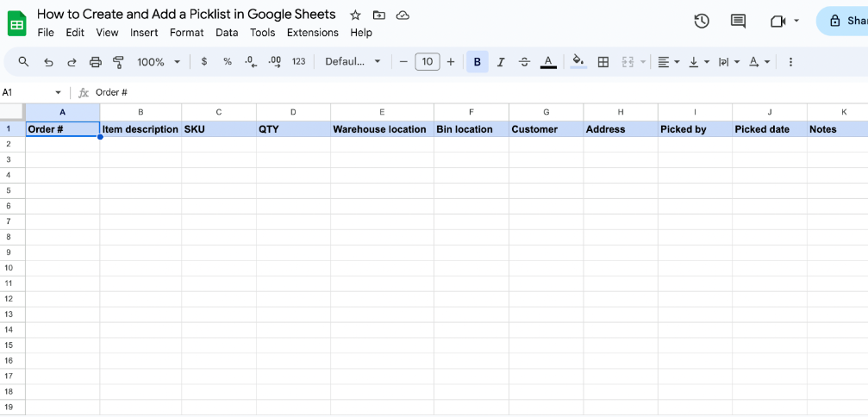Click the Share button
Viewport: 868px width, 417px height.
(842, 21)
